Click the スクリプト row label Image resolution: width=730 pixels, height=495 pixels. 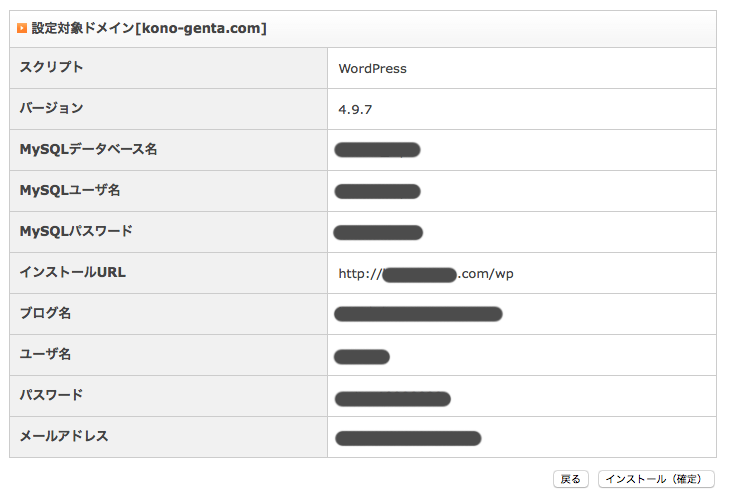tap(52, 67)
